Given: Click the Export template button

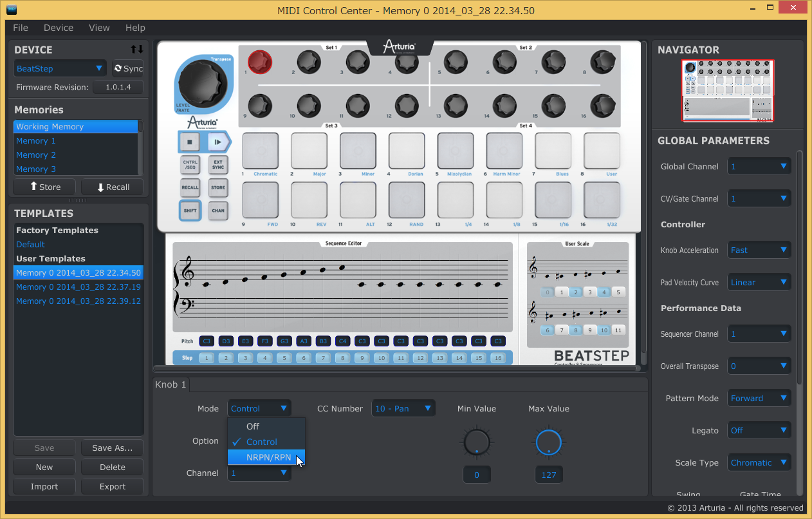Looking at the screenshot, I should [113, 487].
